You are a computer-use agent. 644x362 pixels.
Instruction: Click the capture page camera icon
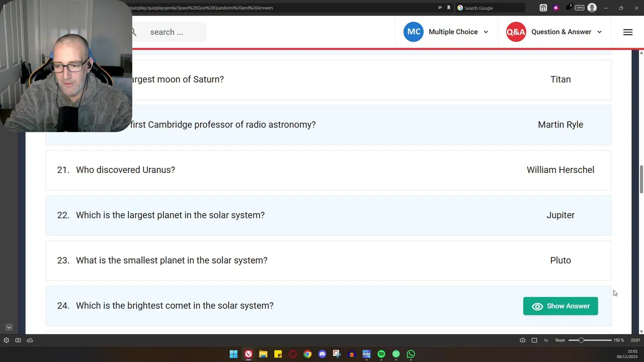523,340
